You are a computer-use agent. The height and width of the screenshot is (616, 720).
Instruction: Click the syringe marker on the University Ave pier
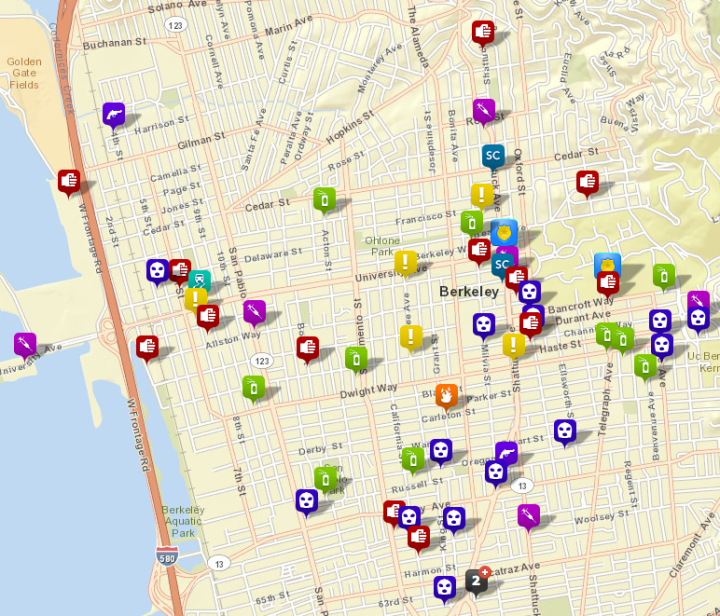[25, 345]
